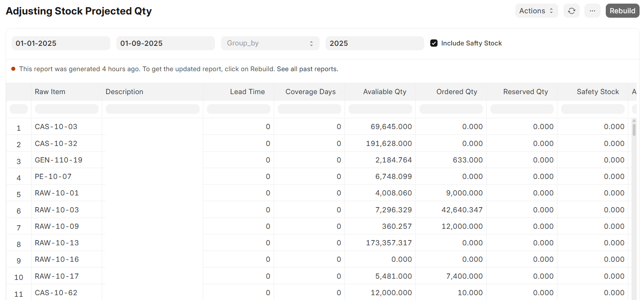Click Ordered Qty value 42,640.347
Image resolution: width=644 pixels, height=300 pixels.
[462, 210]
